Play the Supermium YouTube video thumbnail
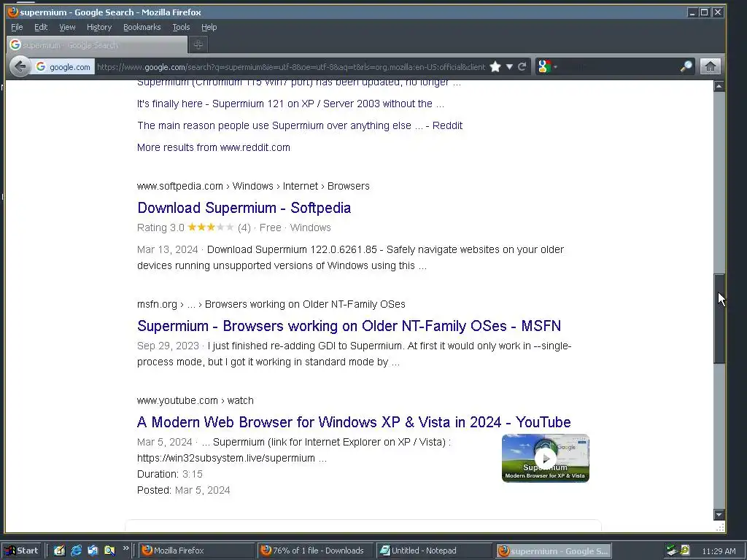Screen dimensions: 747x560 (x=546, y=458)
